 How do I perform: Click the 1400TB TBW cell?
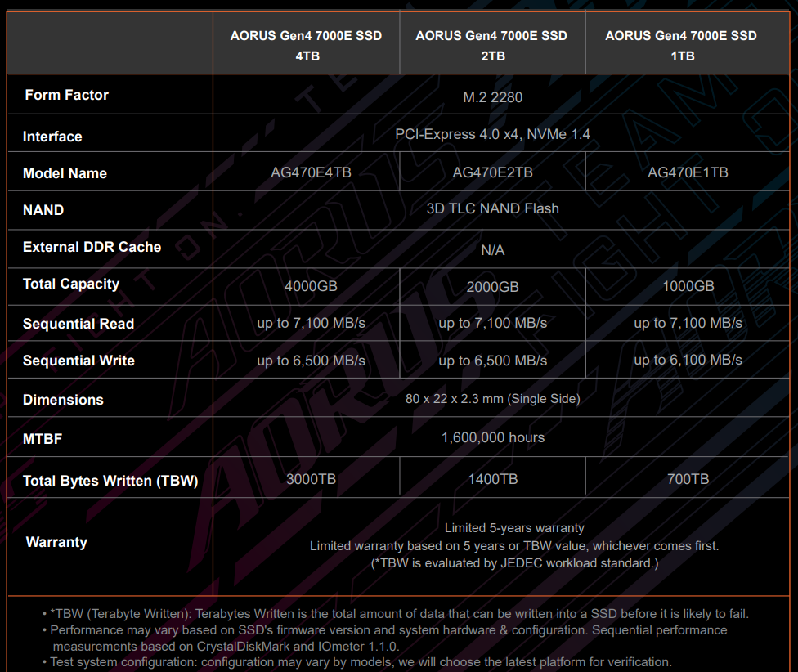point(493,479)
